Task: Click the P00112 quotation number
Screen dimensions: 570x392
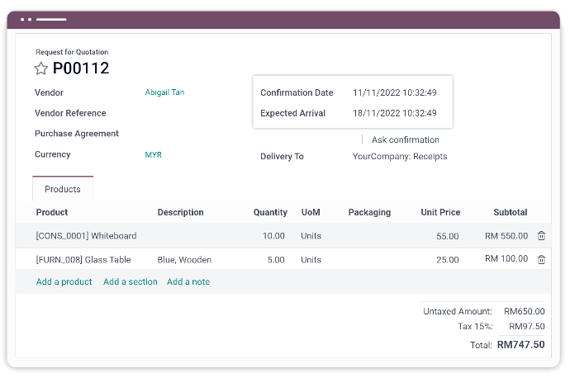Action: click(81, 68)
